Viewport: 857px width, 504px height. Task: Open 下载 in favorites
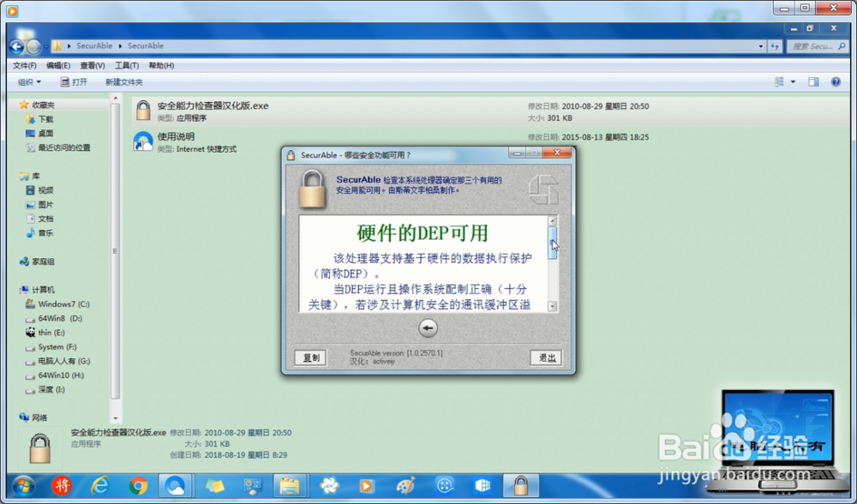point(45,119)
